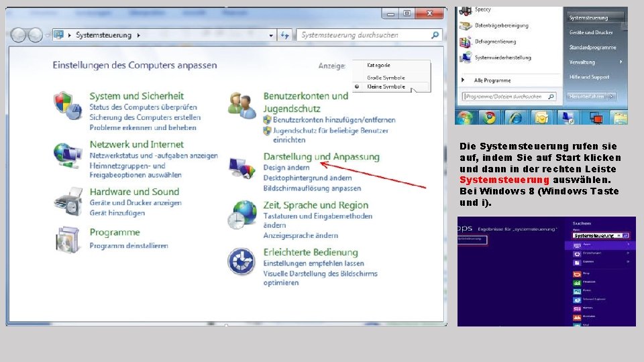This screenshot has width=644, height=362.
Task: Click the Gerät hinzufügen link
Action: (117, 213)
